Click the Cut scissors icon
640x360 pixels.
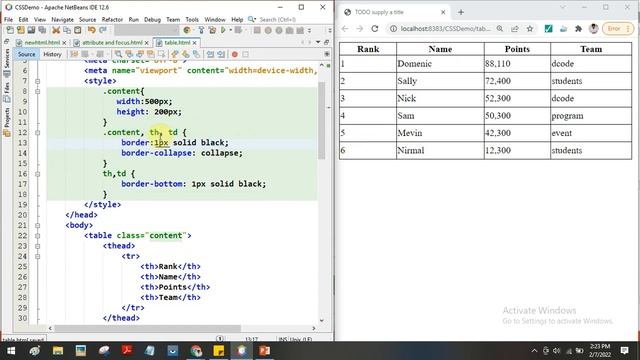[x=56, y=30]
